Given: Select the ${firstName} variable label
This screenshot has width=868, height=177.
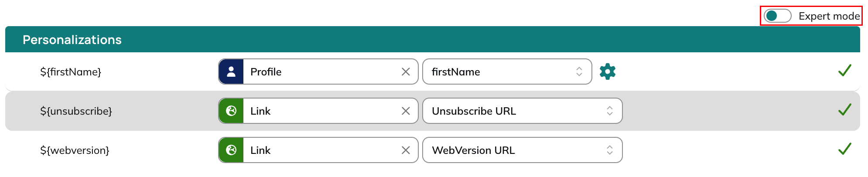Looking at the screenshot, I should tap(71, 72).
